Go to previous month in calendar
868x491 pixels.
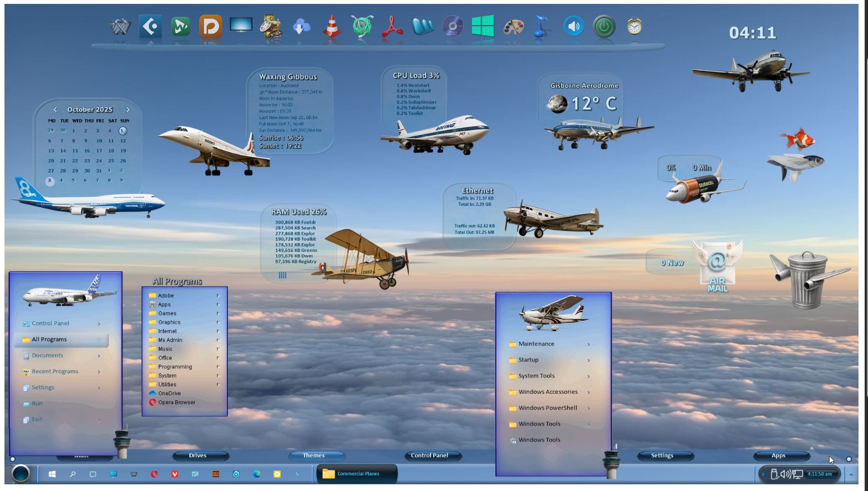point(55,110)
